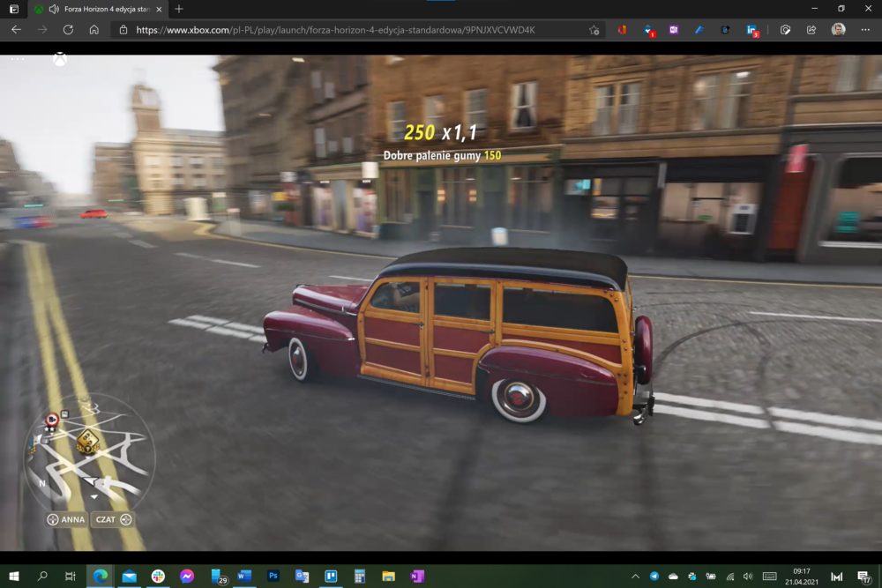Open the Windows Start menu
The height and width of the screenshot is (588, 882).
[x=14, y=577]
